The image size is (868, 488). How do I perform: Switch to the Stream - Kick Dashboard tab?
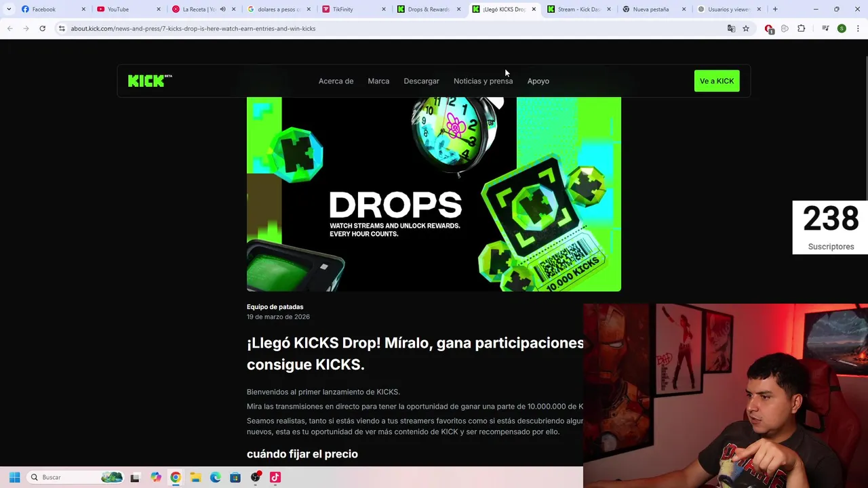click(579, 9)
